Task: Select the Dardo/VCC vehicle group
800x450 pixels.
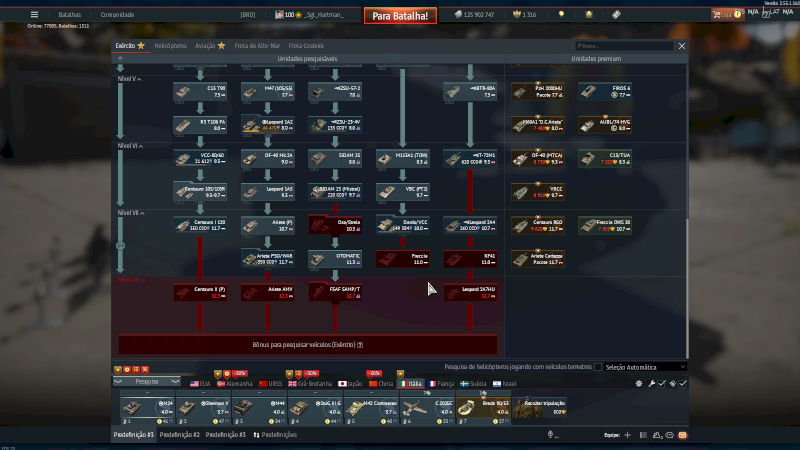Action: point(403,225)
